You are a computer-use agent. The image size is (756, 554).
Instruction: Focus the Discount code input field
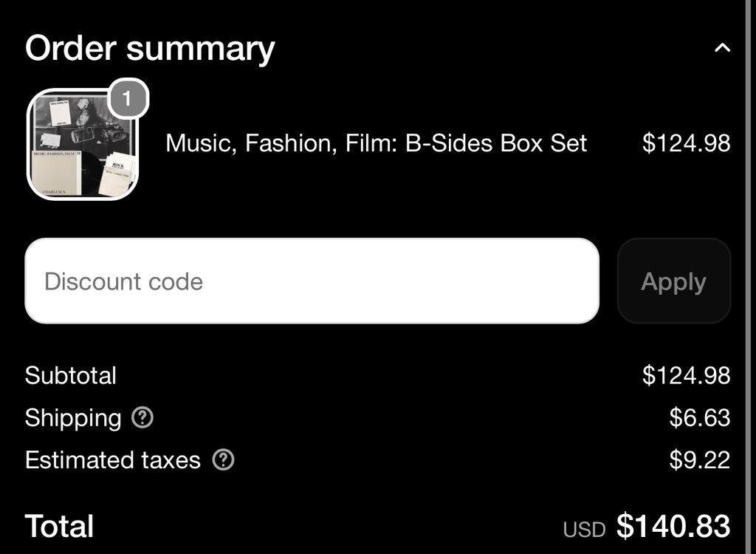coord(312,281)
